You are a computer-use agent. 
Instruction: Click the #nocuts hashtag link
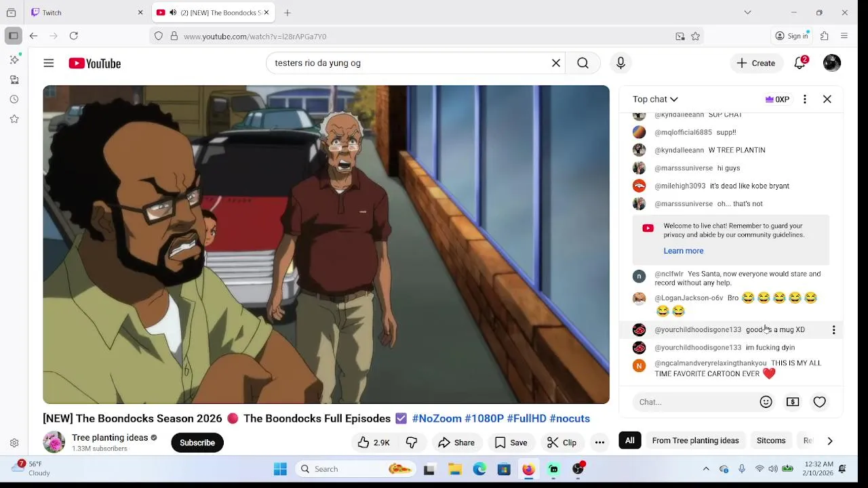pos(570,419)
